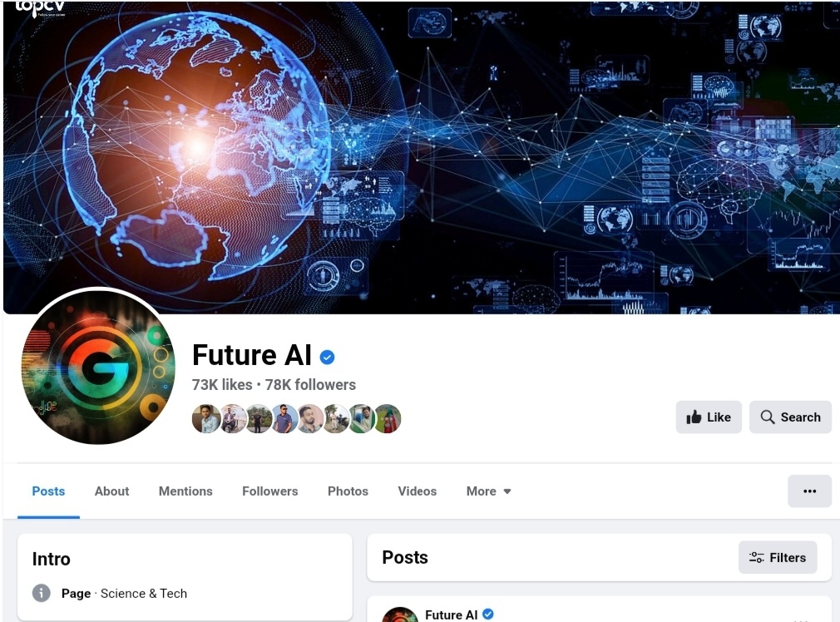Open the Videos tab
Viewport: 840px width, 622px height.
418,491
